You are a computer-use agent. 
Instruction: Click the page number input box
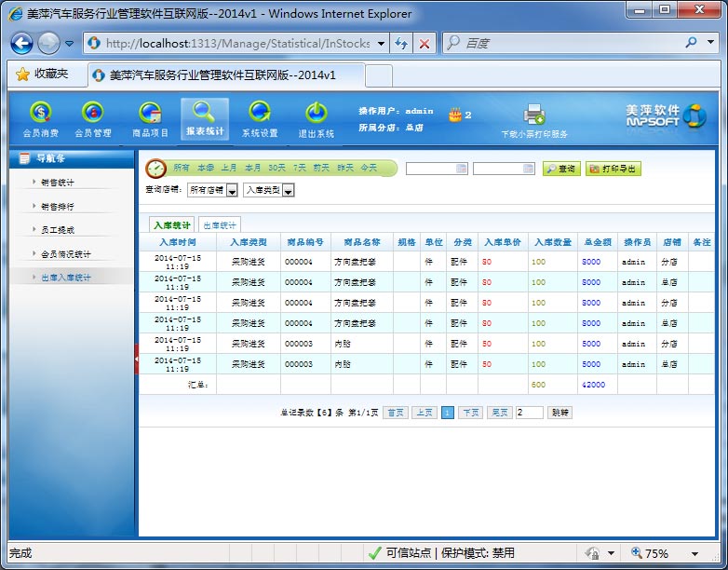tap(529, 412)
